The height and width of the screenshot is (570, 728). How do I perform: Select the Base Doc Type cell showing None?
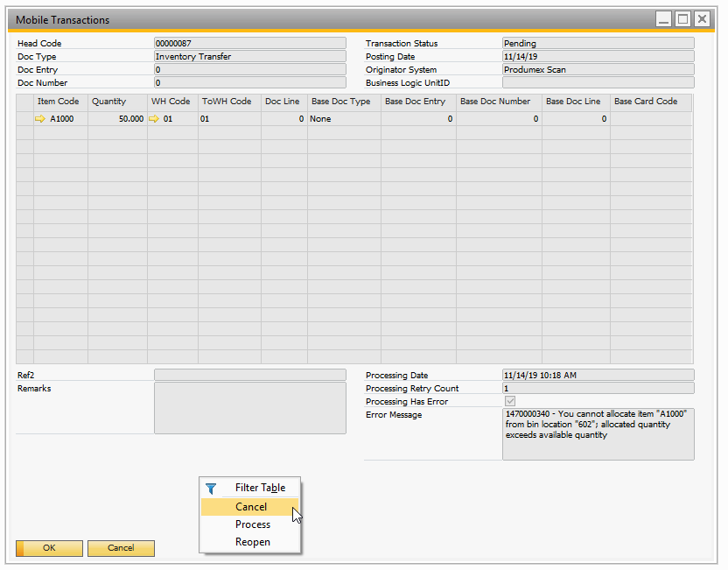pyautogui.click(x=343, y=118)
